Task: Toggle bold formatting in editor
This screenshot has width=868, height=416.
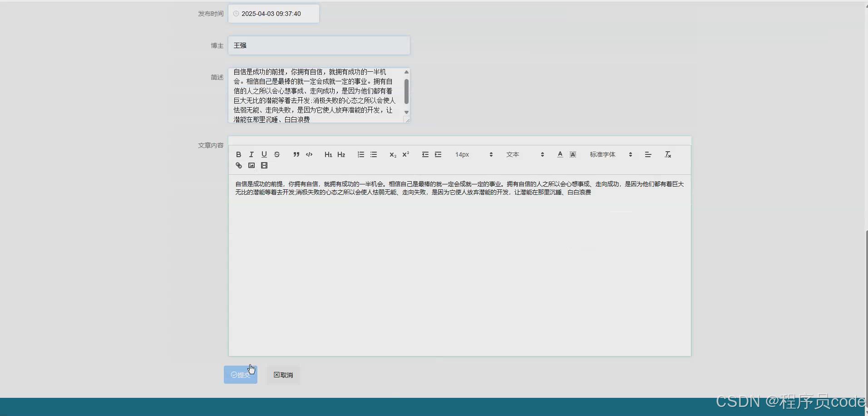Action: (x=238, y=154)
